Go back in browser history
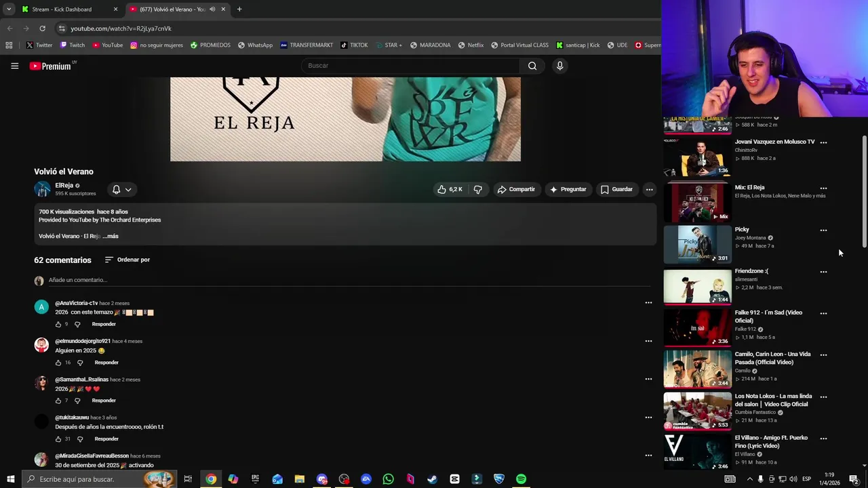This screenshot has height=488, width=868. (9, 28)
